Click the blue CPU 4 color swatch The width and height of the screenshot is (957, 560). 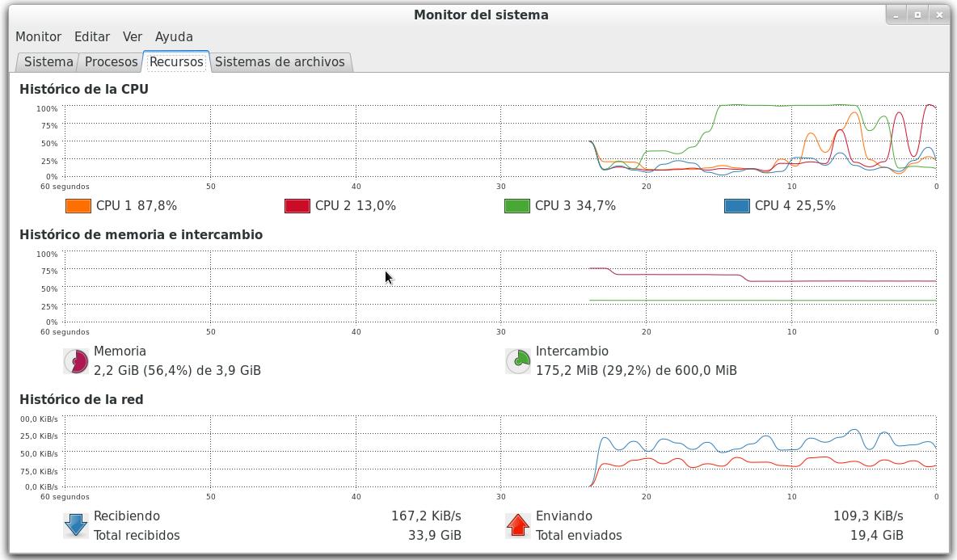[737, 206]
